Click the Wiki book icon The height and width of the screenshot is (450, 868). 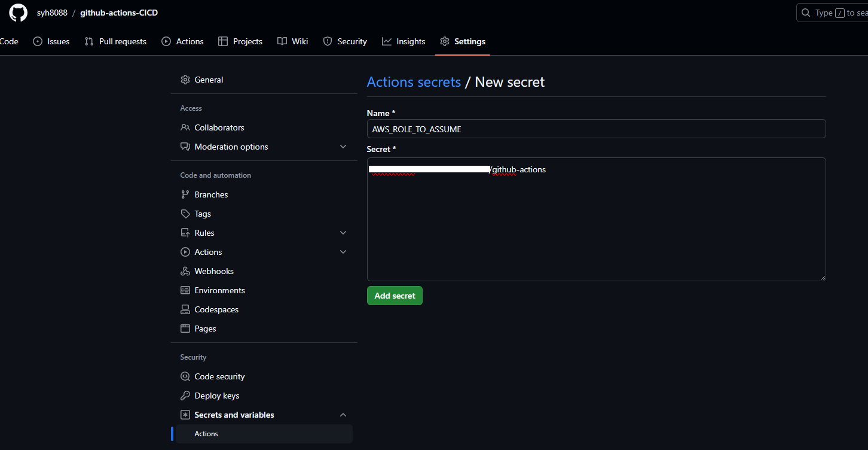282,41
